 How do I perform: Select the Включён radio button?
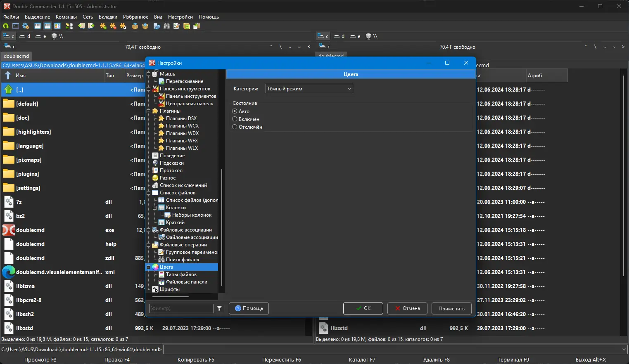point(235,119)
